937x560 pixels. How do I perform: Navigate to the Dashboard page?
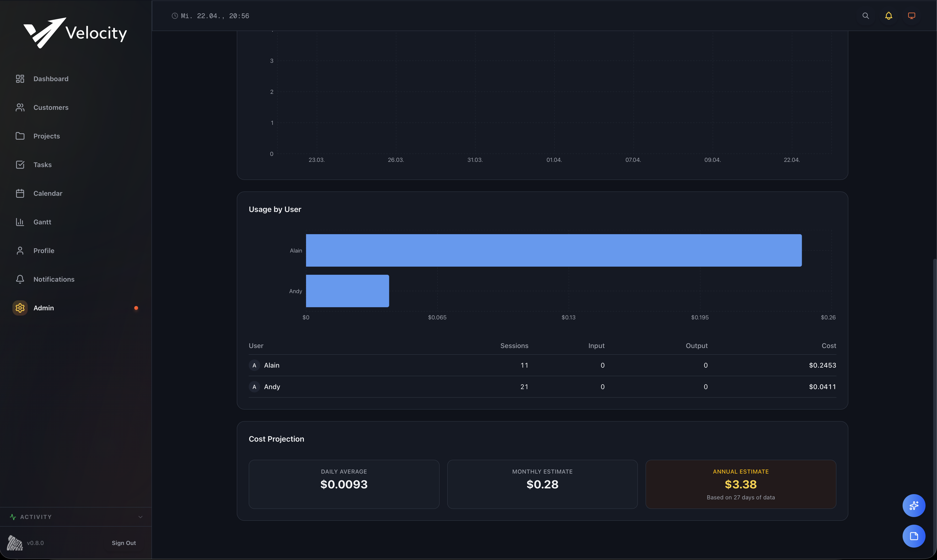[51, 79]
